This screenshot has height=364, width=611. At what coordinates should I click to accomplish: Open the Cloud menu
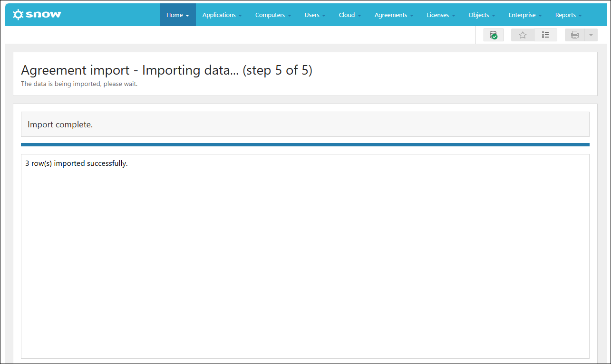point(350,15)
